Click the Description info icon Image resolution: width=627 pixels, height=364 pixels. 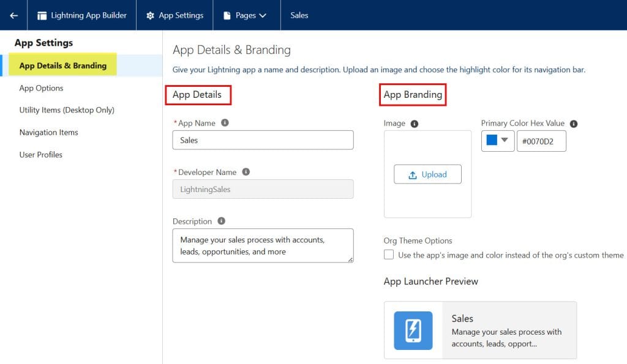point(221,221)
